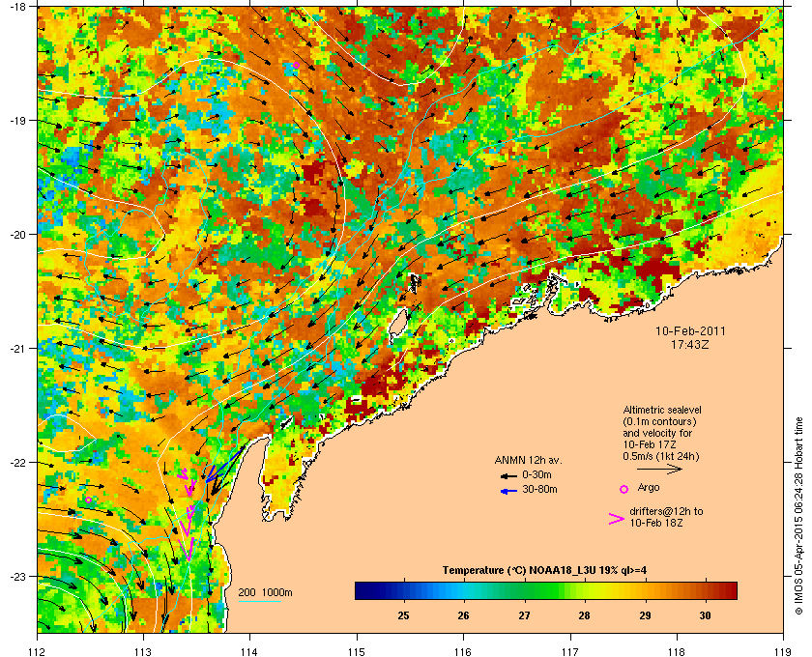Viewport: 812px width, 657px height.
Task: Click the 0.5m/s reference velocity arrow in legend
Action: tap(659, 470)
